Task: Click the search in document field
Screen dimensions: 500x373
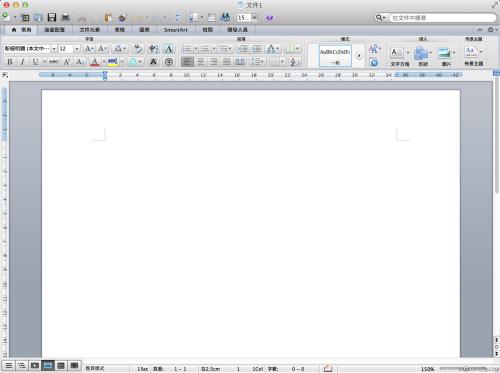Action: coord(442,18)
